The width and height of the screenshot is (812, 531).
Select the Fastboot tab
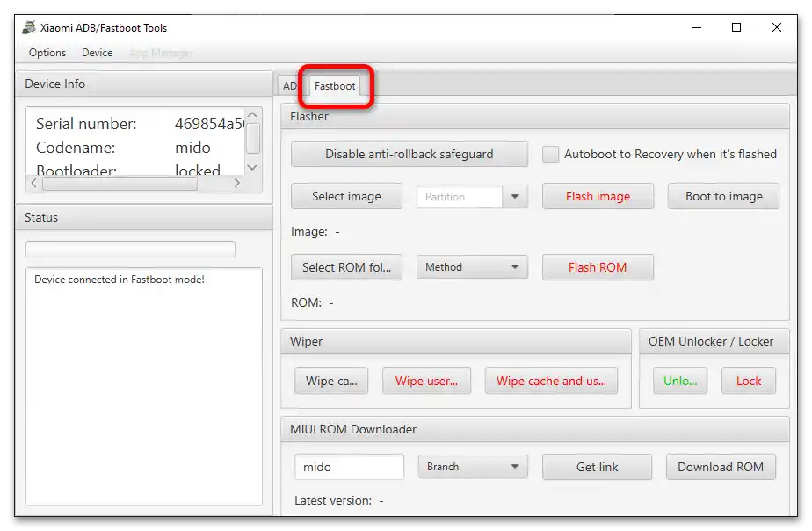point(335,86)
